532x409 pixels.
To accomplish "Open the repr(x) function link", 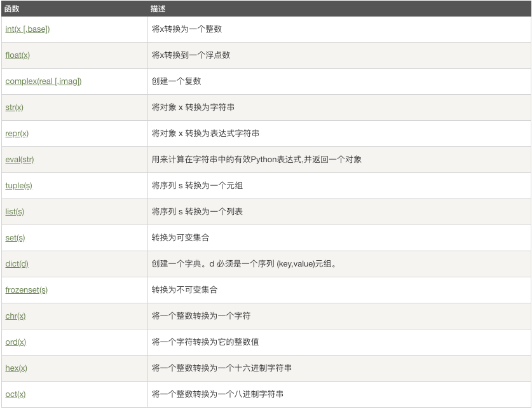I will coord(17,134).
